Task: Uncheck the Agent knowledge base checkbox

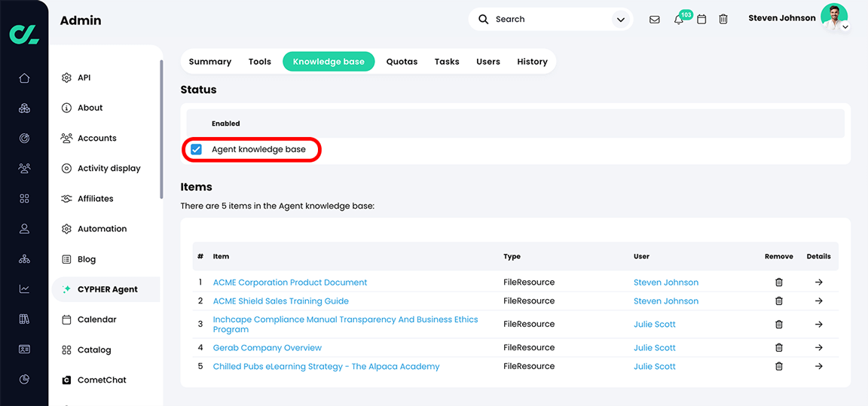Action: [196, 149]
